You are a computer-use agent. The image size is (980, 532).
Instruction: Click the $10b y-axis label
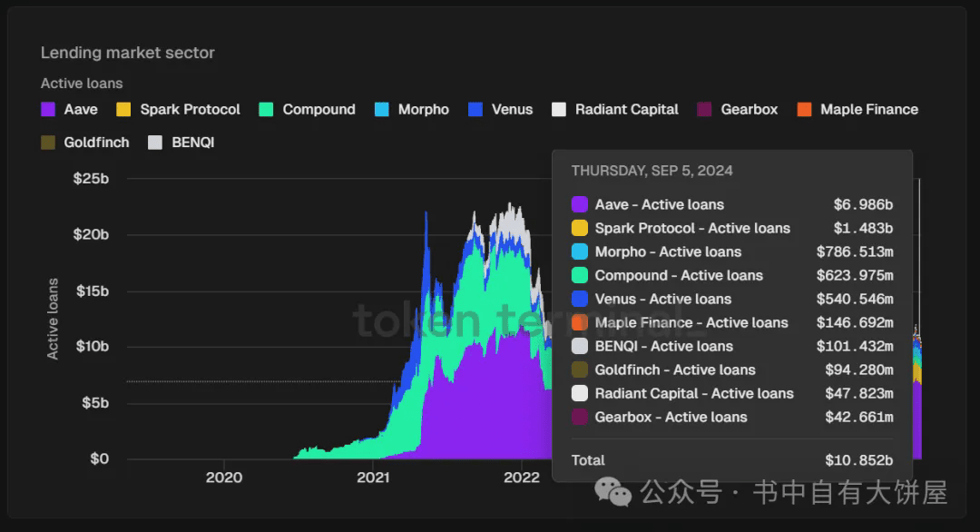(93, 346)
